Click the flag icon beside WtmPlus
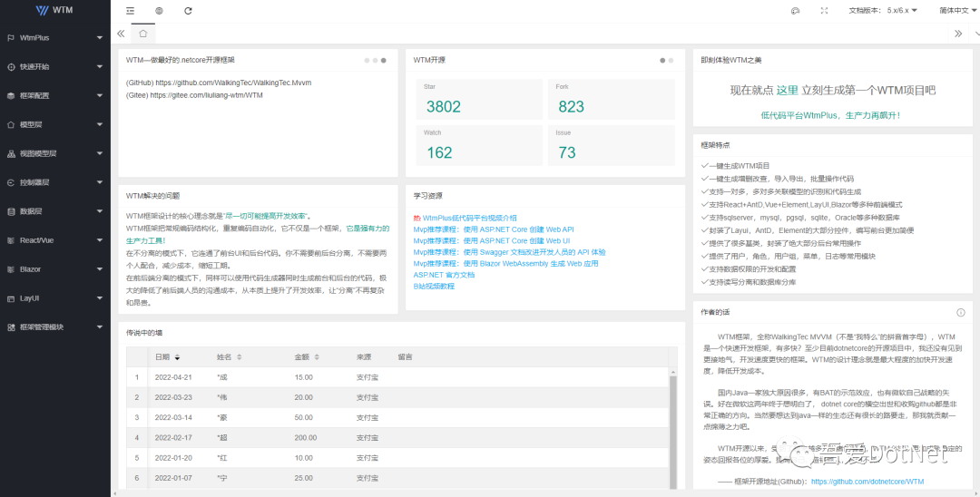980x497 pixels. (11, 38)
